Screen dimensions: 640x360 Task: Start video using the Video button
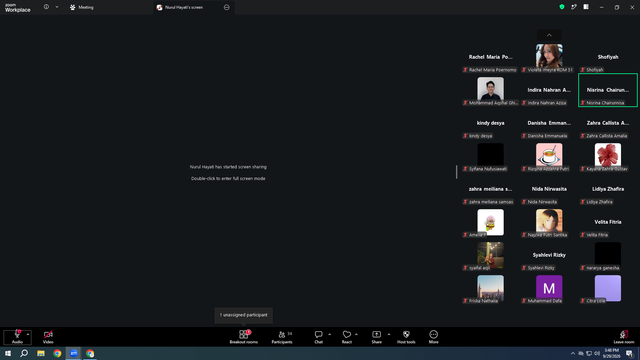48,337
